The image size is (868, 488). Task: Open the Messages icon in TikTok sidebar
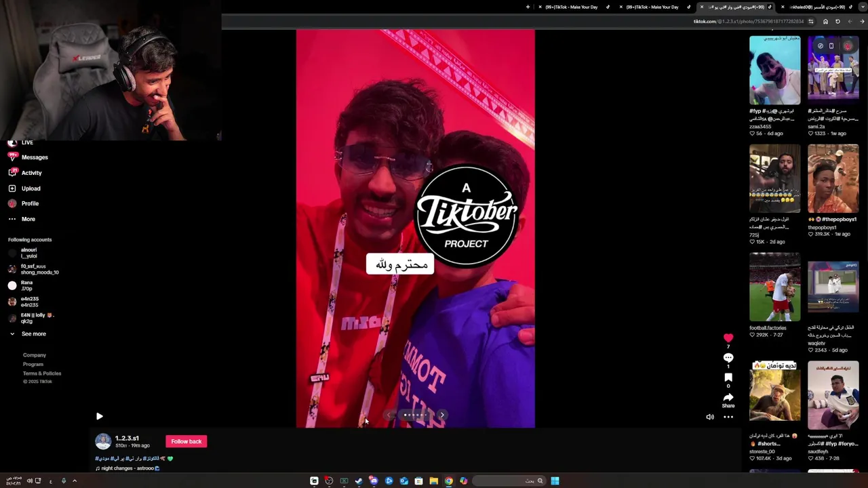point(12,157)
